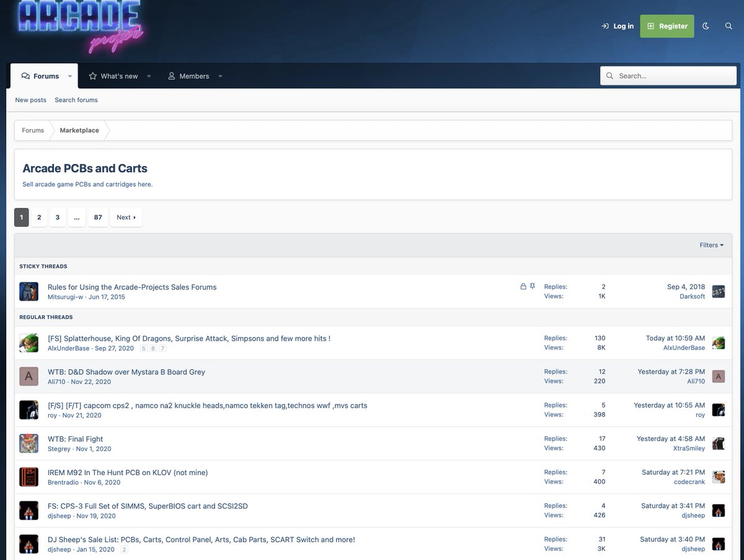
Task: Open XtraSmiley user profile link
Action: pyautogui.click(x=689, y=448)
